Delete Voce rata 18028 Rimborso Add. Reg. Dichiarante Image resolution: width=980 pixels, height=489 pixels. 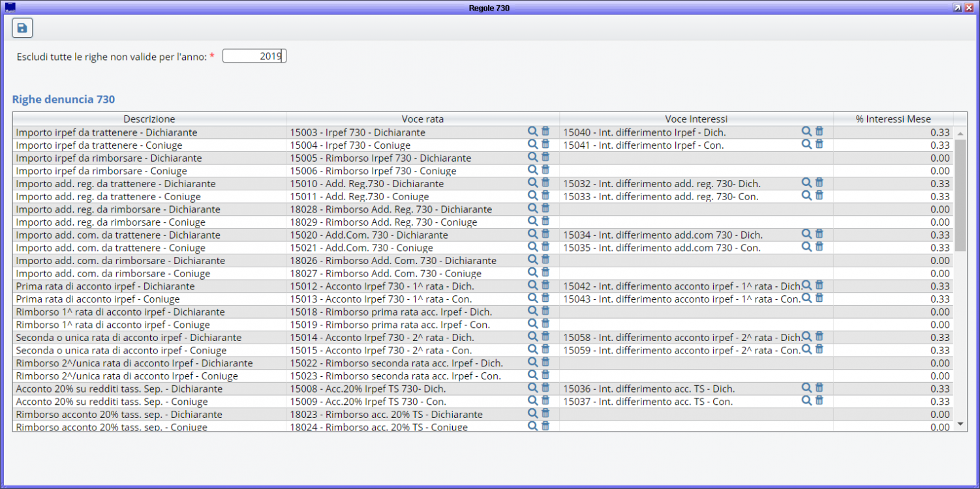545,209
